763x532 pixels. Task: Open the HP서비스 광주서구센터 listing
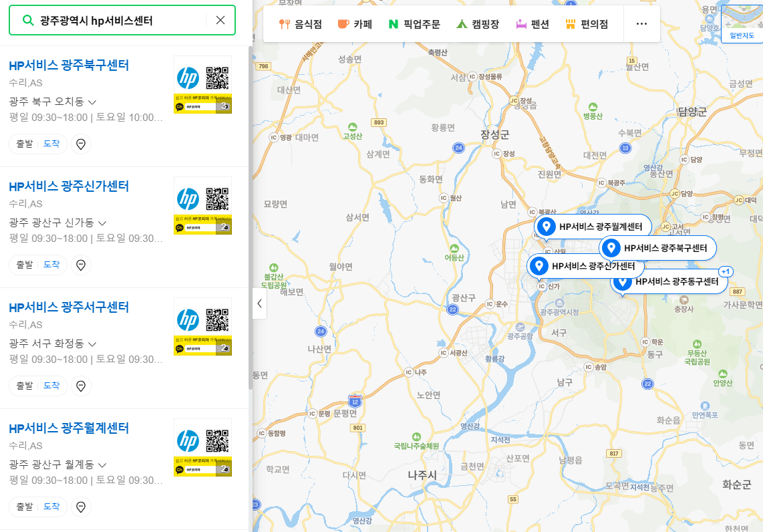[69, 307]
